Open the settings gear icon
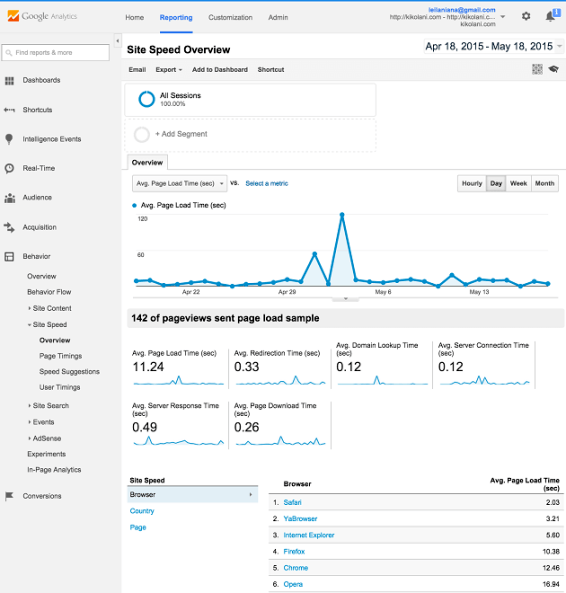Screen dimensions: 566x593 pos(526,16)
